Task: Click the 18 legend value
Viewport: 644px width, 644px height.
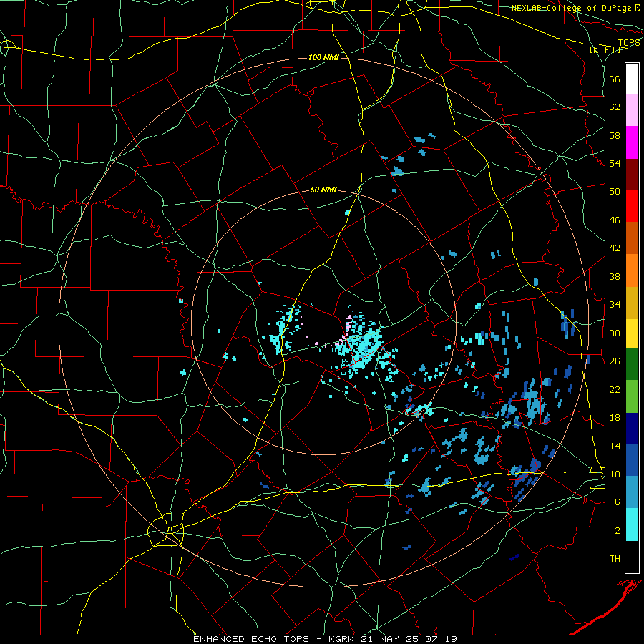Action: coord(615,418)
